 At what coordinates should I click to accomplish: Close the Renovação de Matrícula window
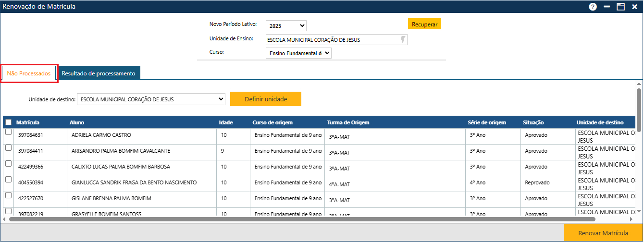(x=634, y=7)
